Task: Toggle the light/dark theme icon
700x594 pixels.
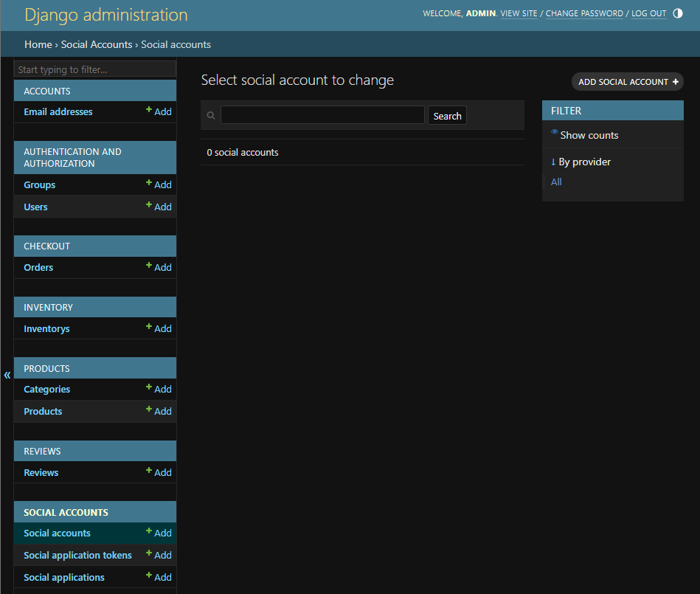Action: (677, 13)
